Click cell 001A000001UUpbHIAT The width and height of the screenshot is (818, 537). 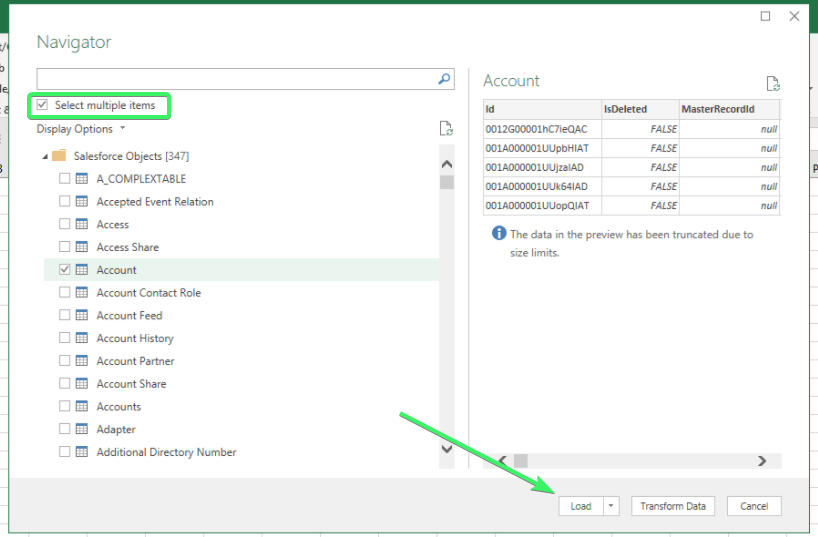click(542, 148)
